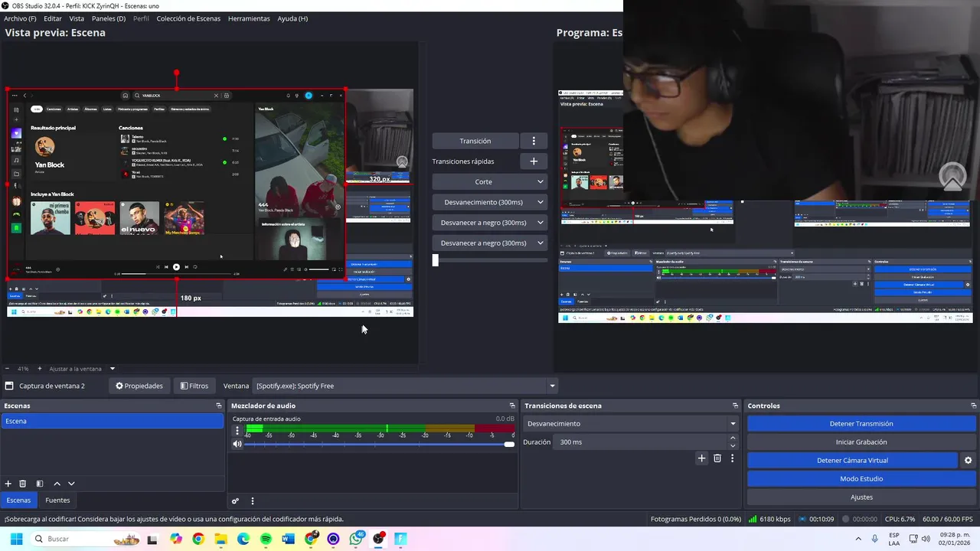
Task: Float the Transiciones de escena dock
Action: pyautogui.click(x=736, y=406)
